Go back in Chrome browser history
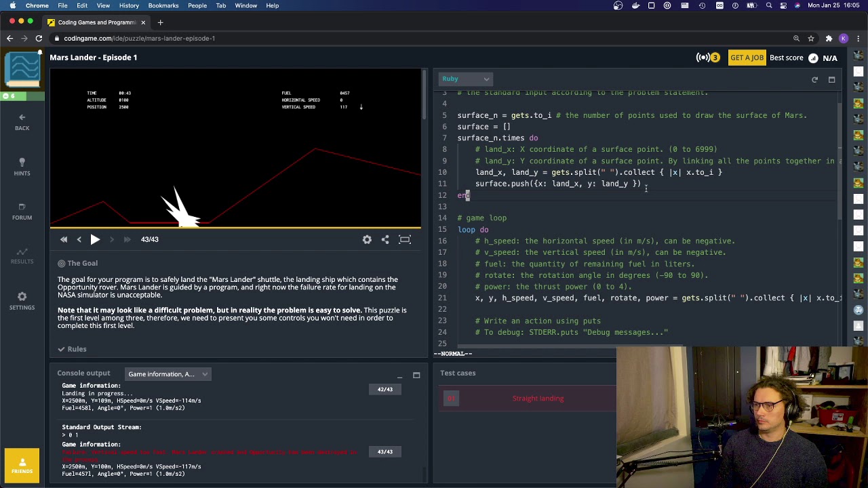The height and width of the screenshot is (488, 868). [9, 39]
